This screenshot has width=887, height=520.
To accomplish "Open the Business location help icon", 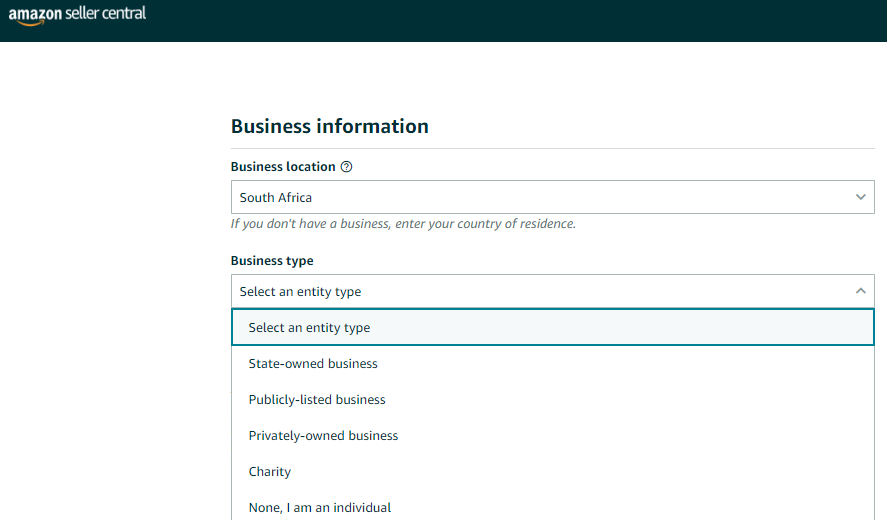I will click(x=346, y=167).
